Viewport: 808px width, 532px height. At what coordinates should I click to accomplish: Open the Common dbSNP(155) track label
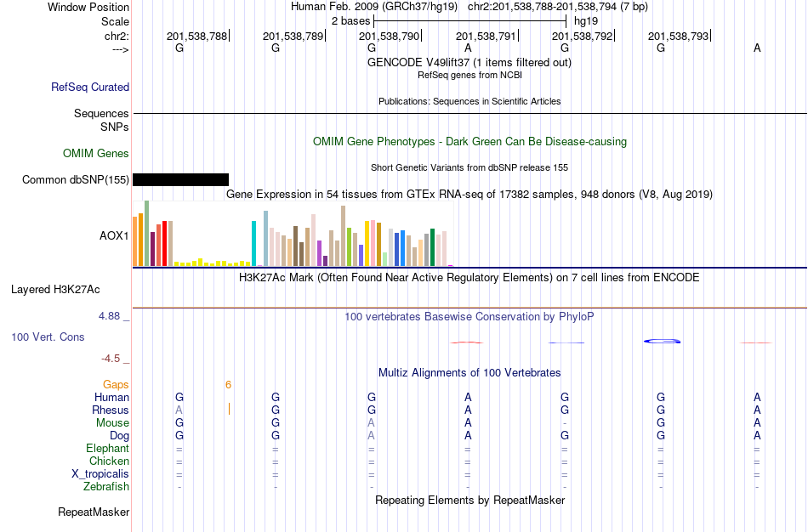coord(76,179)
